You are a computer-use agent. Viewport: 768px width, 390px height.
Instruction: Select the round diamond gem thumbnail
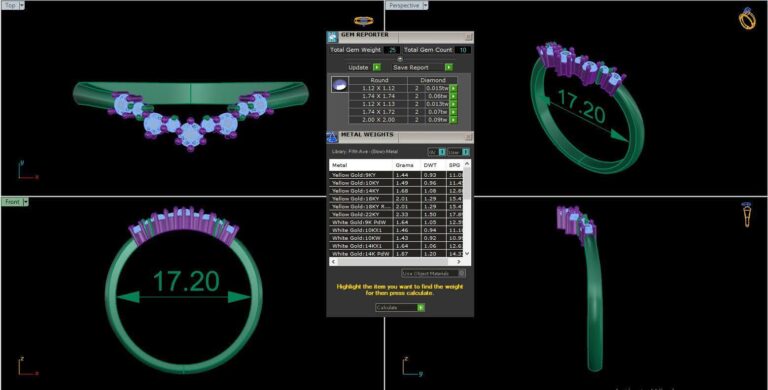tap(340, 85)
